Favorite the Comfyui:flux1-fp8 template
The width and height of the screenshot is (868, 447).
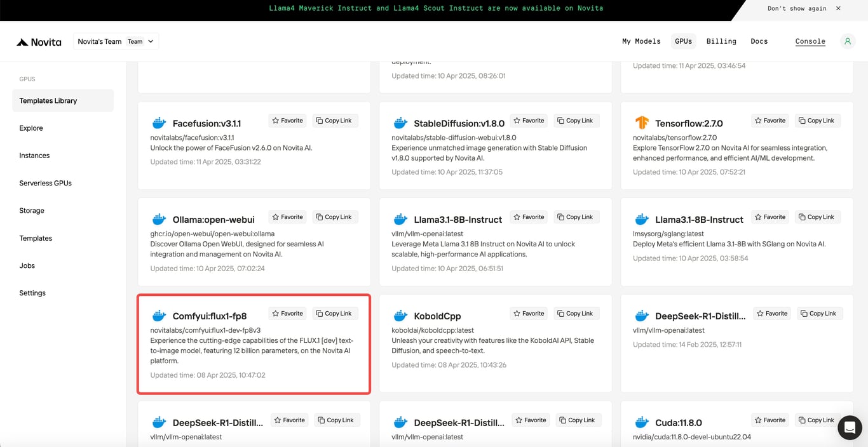pyautogui.click(x=287, y=314)
